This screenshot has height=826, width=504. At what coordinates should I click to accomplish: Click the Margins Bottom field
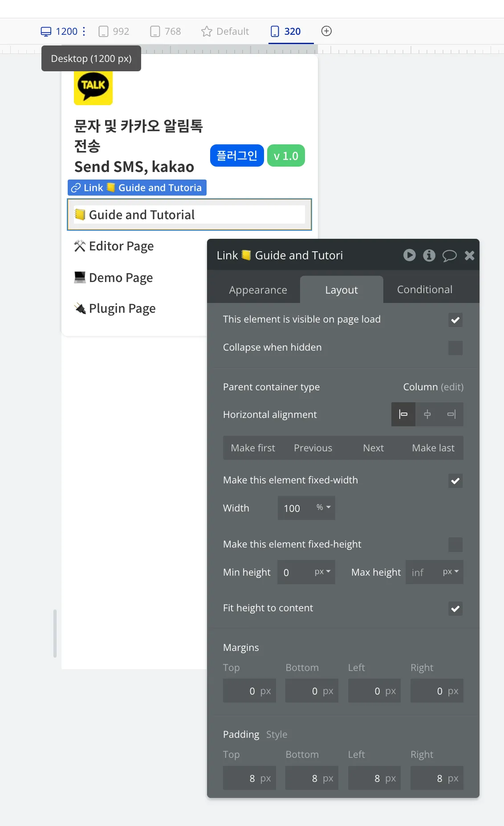(312, 691)
